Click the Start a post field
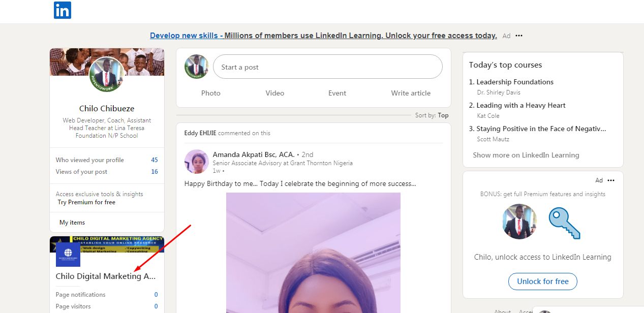The image size is (644, 313). point(327,67)
